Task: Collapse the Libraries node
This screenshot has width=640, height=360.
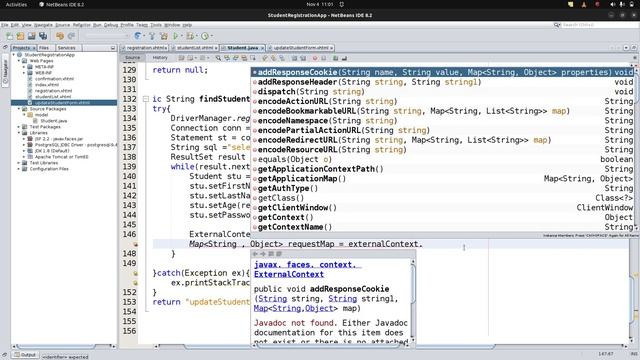Action: point(19,133)
